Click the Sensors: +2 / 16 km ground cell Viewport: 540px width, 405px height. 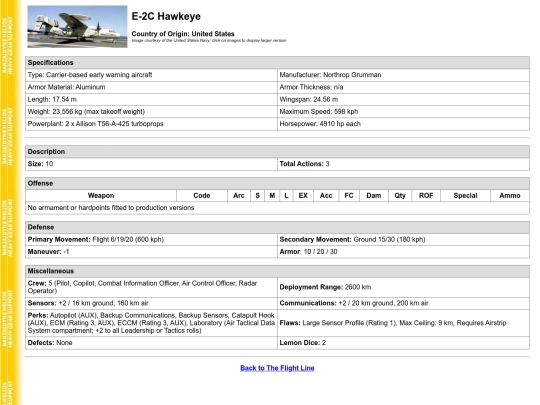(x=151, y=303)
